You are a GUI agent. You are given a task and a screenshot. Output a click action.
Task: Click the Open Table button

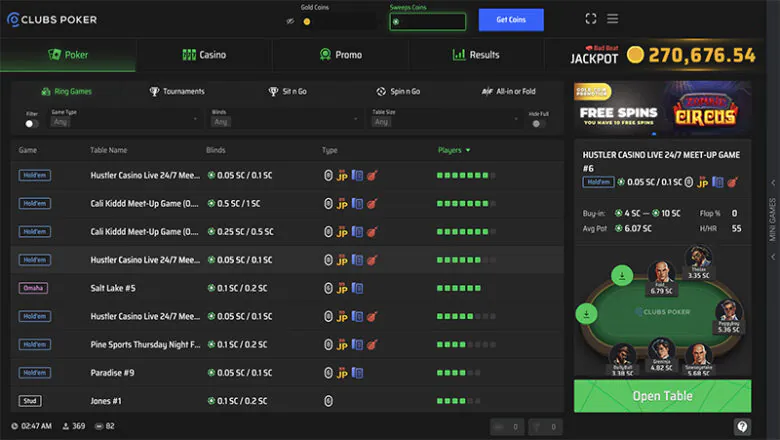(x=662, y=396)
